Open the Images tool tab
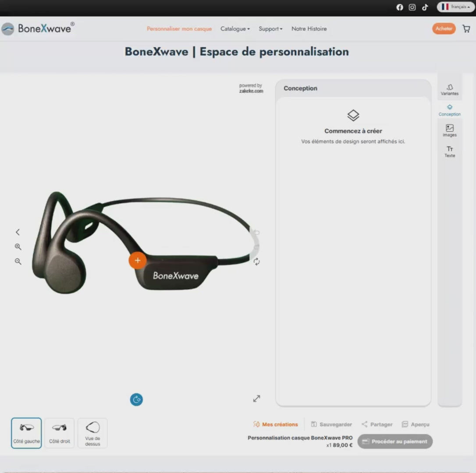This screenshot has height=473, width=476. point(450,131)
